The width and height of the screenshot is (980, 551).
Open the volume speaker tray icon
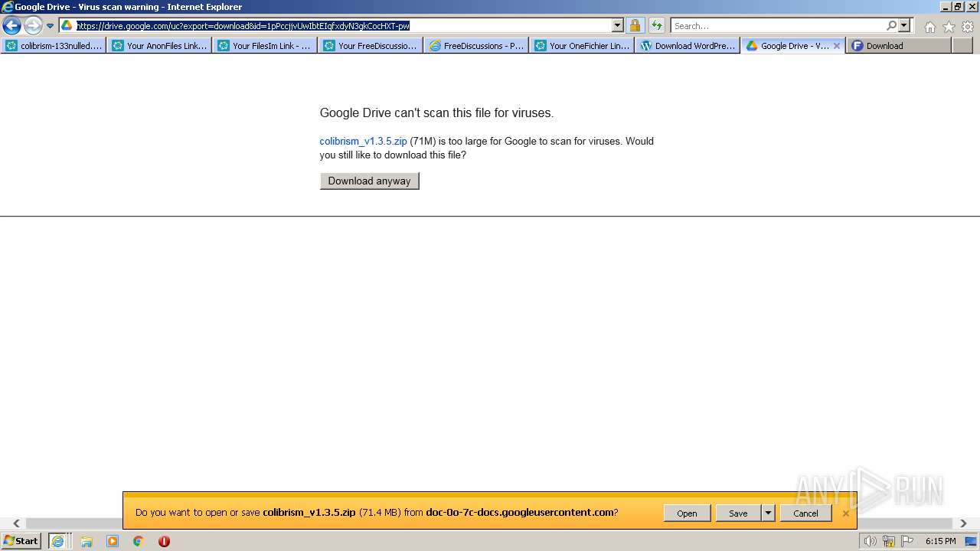(x=870, y=541)
